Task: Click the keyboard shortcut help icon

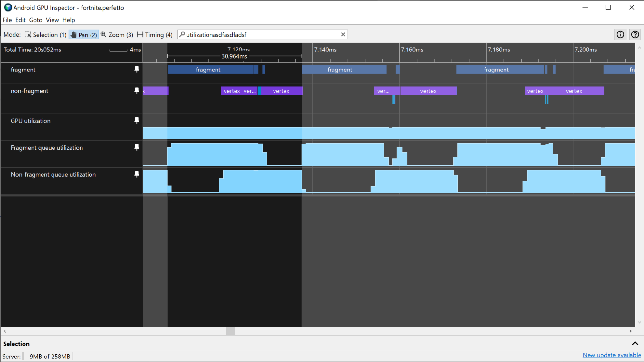Action: pyautogui.click(x=635, y=34)
